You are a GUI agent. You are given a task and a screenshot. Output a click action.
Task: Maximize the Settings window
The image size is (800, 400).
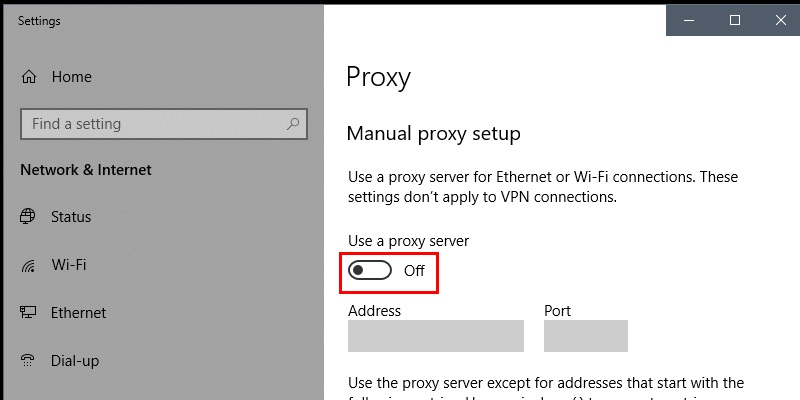735,20
